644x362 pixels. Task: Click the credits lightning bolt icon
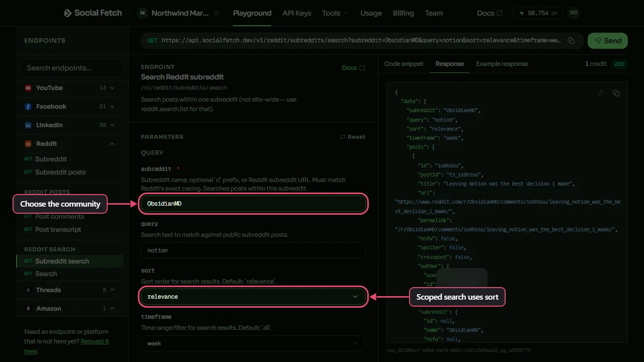click(x=522, y=13)
